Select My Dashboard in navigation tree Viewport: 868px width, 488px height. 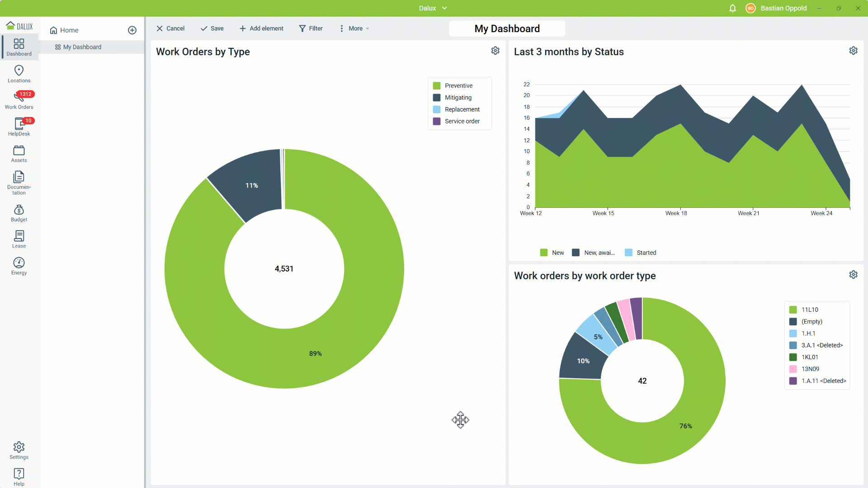point(82,47)
